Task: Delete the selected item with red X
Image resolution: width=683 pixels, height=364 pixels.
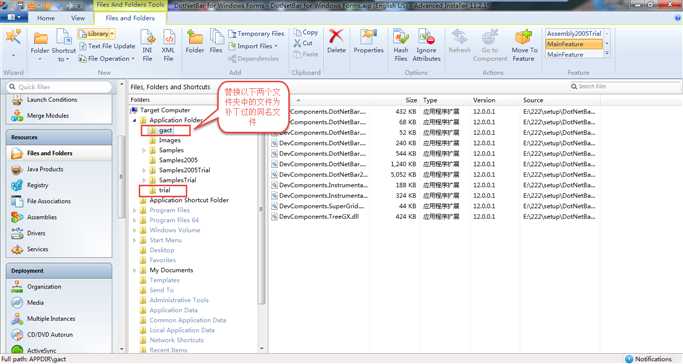Action: [x=336, y=42]
